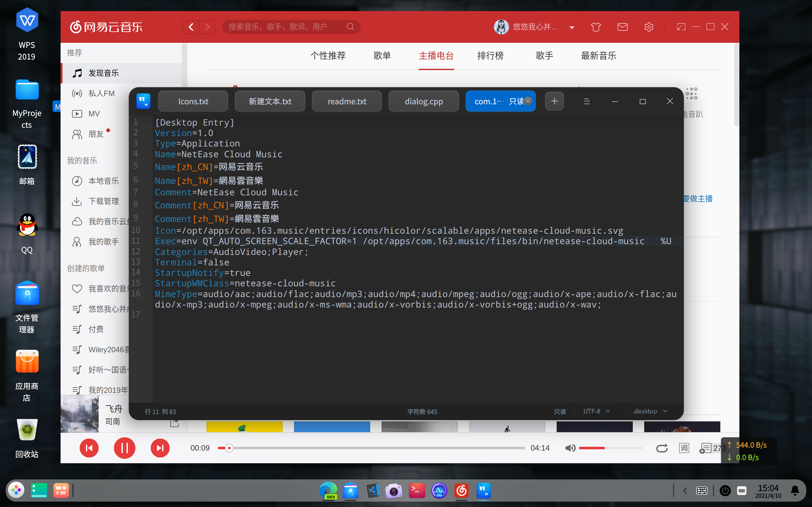
Task: Select the 排行榜 tab
Action: click(x=490, y=56)
